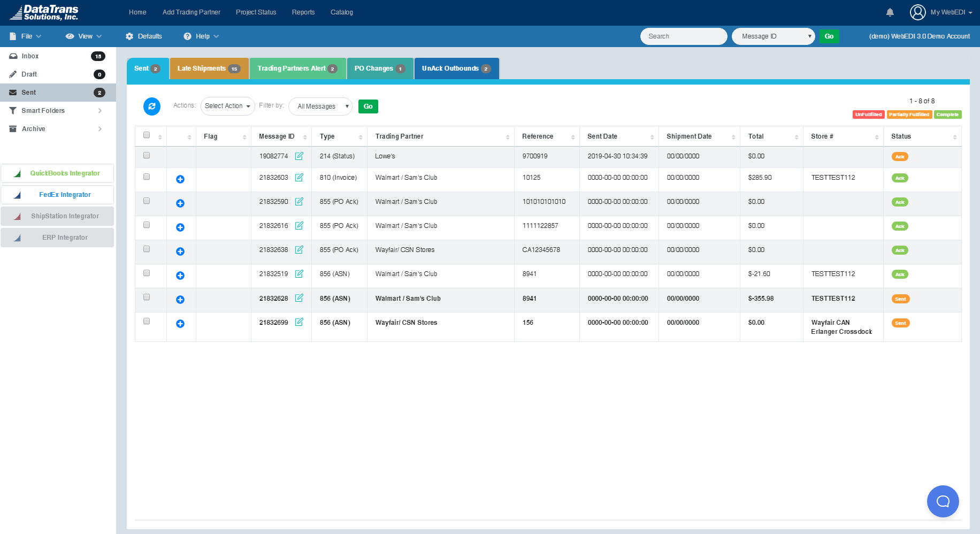Screen dimensions: 980x534
Task: Check the box for message 21832603
Action: [x=147, y=177]
